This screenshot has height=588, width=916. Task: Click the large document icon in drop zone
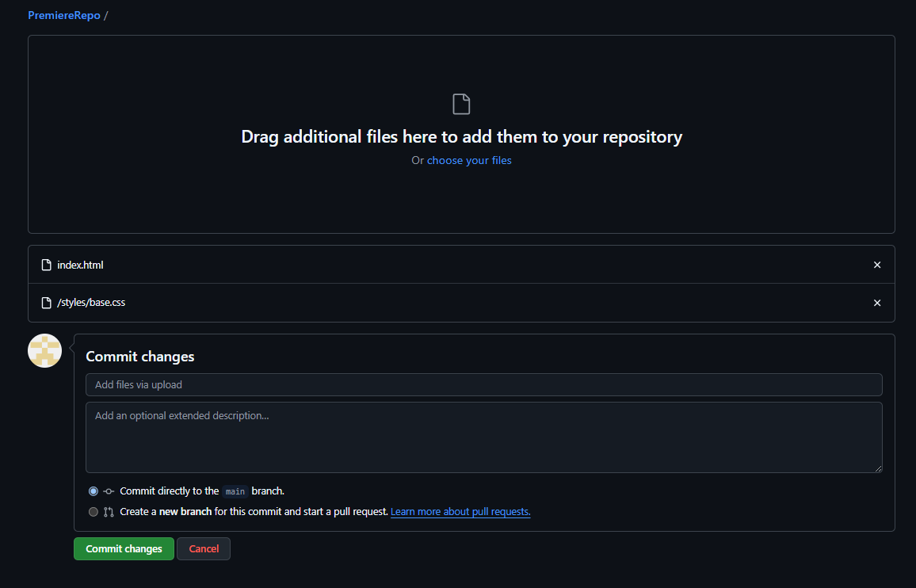pyautogui.click(x=461, y=103)
